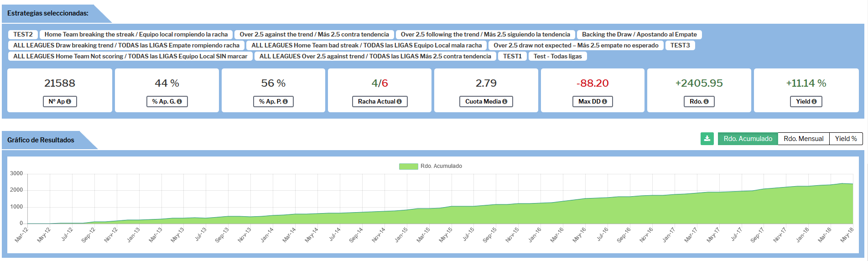Click Estrategias seleccionadas header

coord(48,13)
